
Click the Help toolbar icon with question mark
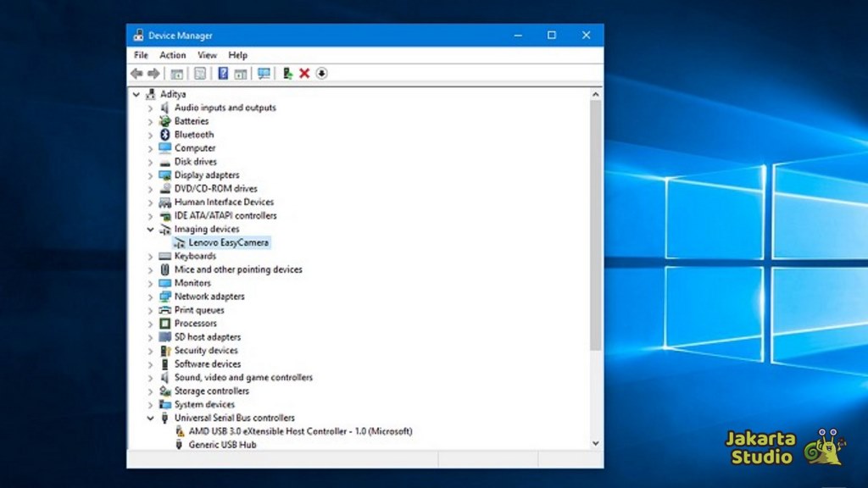[223, 74]
